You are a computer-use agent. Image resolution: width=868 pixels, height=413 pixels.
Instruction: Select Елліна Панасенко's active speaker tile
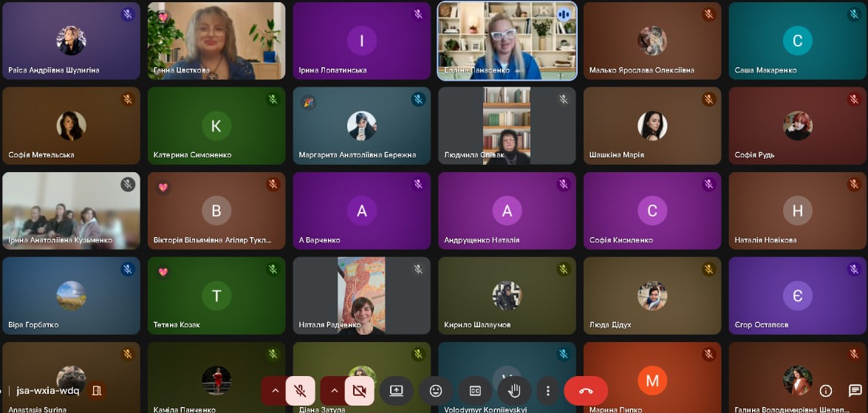[507, 41]
